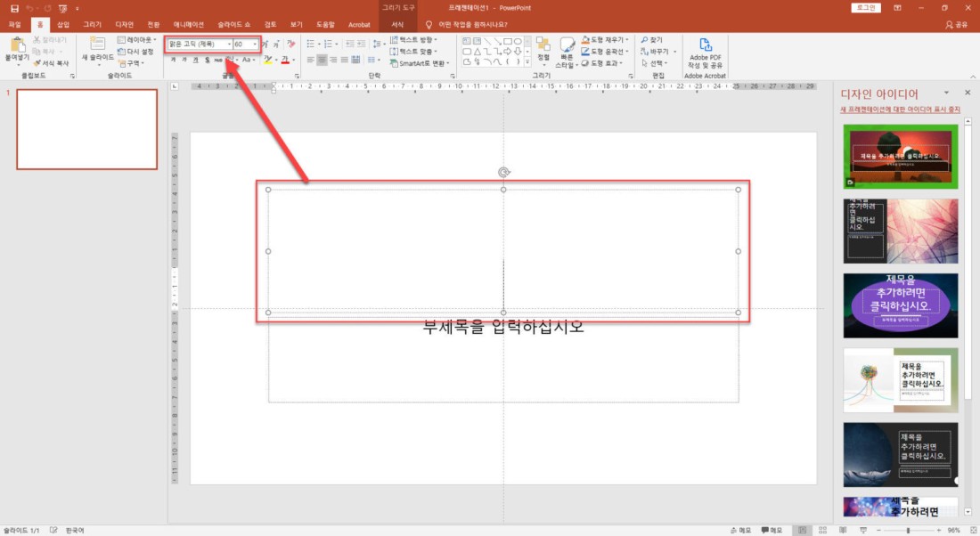This screenshot has height=536, width=980.
Task: Click Convert to SmartArt button
Action: (420, 63)
